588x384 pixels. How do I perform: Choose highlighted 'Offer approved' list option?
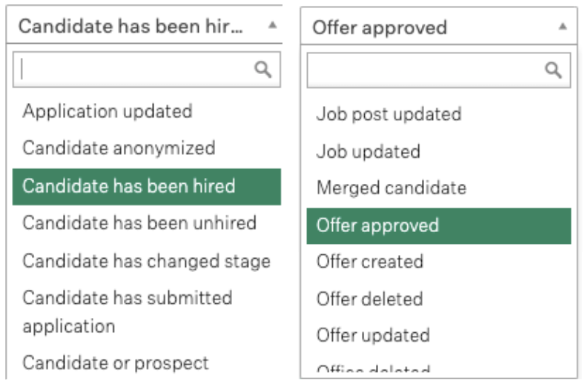coord(439,226)
